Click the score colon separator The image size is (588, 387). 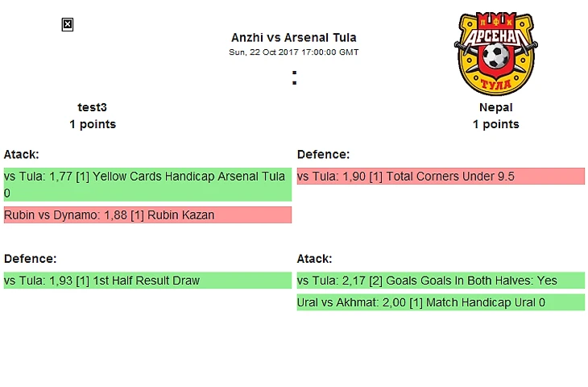pyautogui.click(x=295, y=78)
